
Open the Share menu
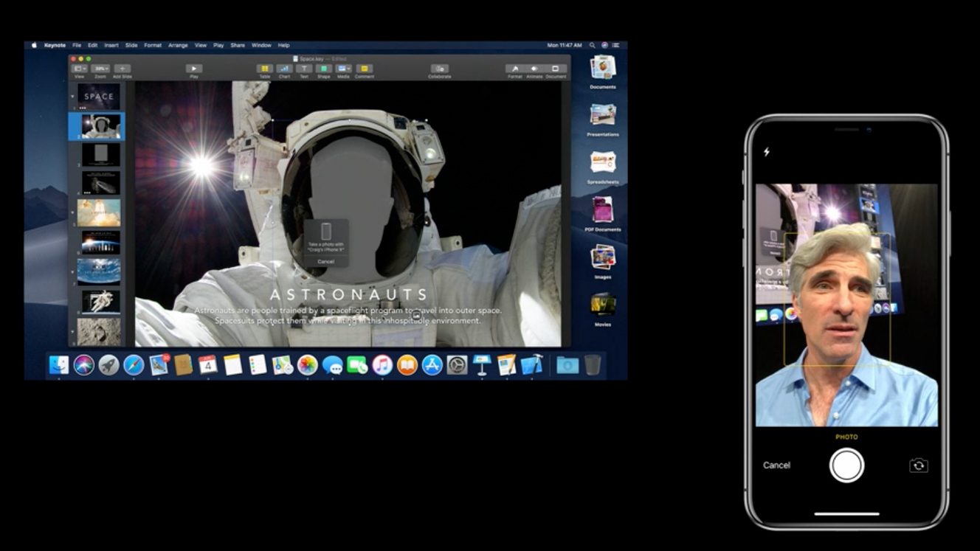238,45
